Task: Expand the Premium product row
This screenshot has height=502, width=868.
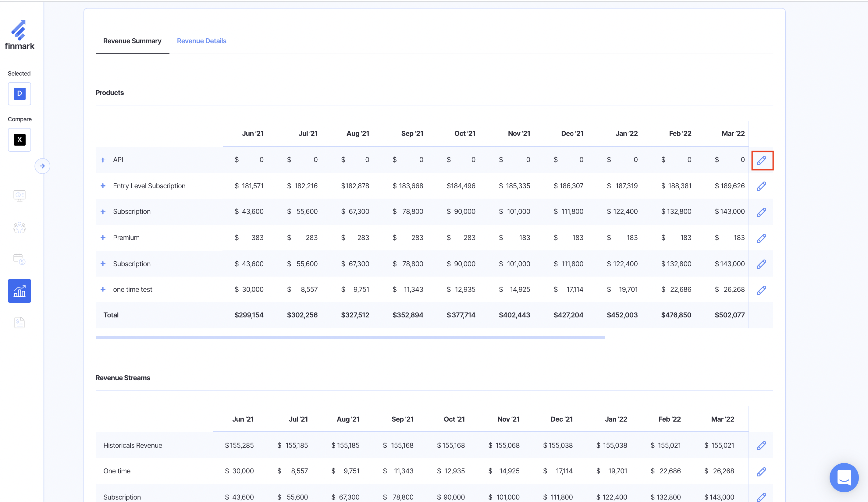Action: 103,238
